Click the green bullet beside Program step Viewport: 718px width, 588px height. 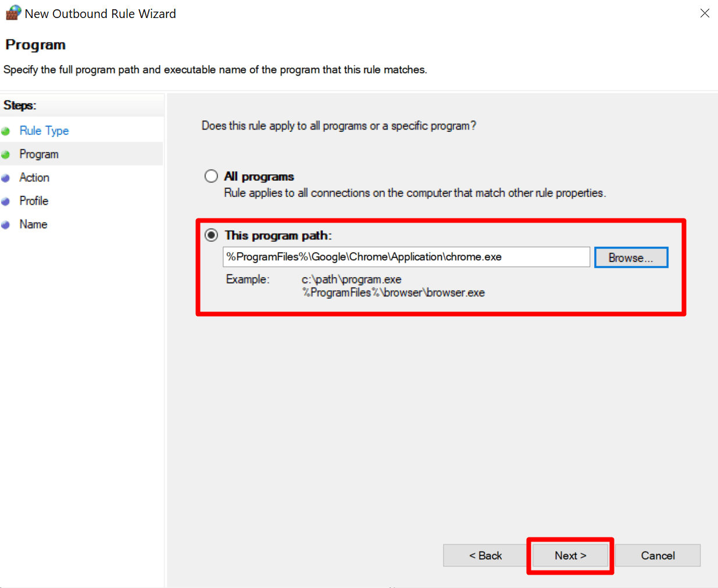6,155
